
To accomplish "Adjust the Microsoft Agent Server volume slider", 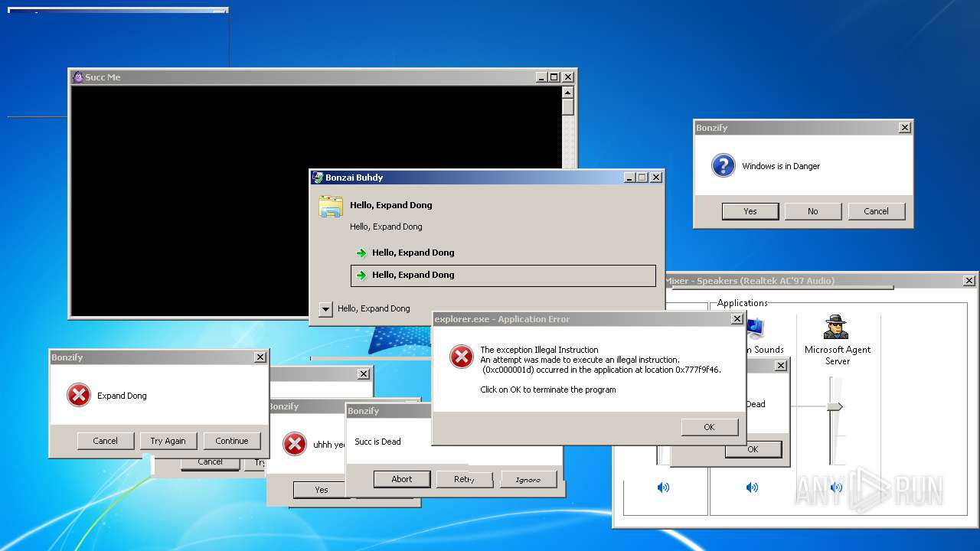I will click(835, 406).
